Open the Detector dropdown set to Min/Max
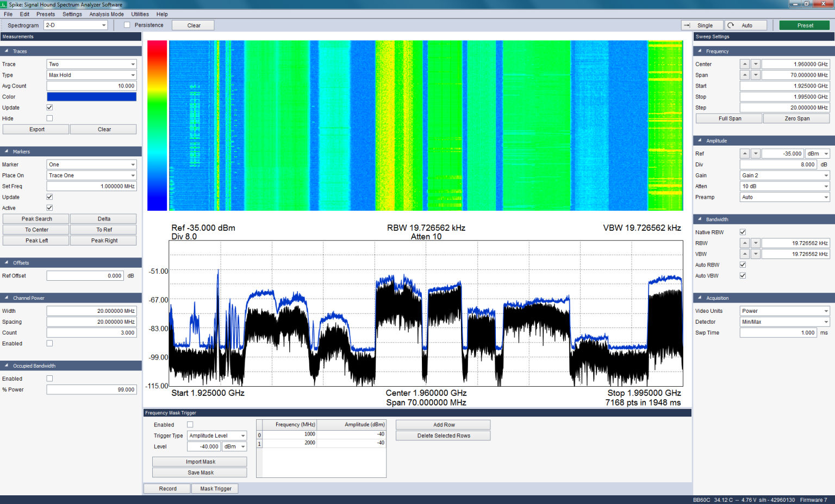This screenshot has width=835, height=504. coord(784,322)
